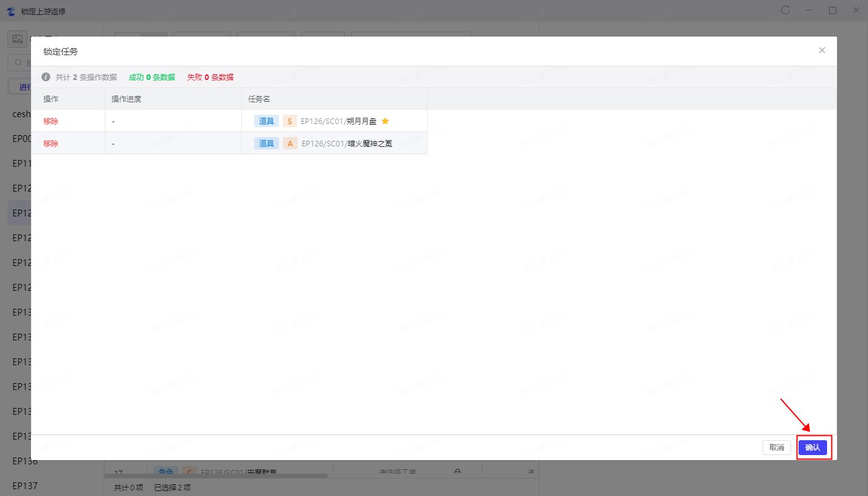The image size is (868, 496).
Task: Maximize the 锁定上游返修 window
Action: click(x=833, y=10)
